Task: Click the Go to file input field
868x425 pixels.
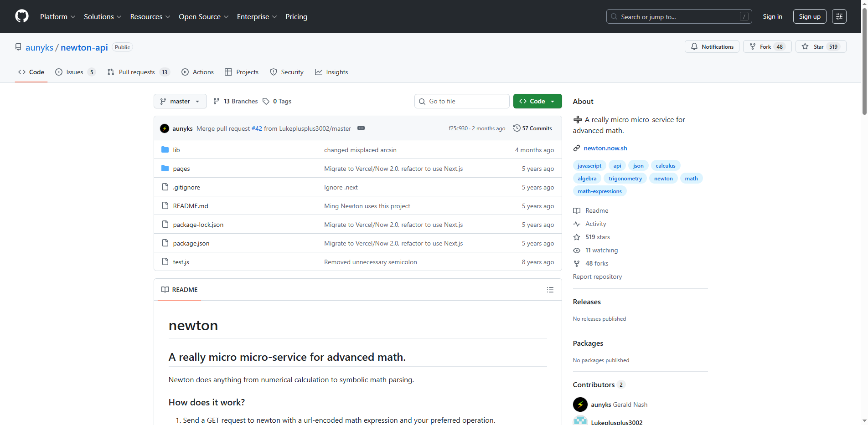Action: [x=461, y=101]
